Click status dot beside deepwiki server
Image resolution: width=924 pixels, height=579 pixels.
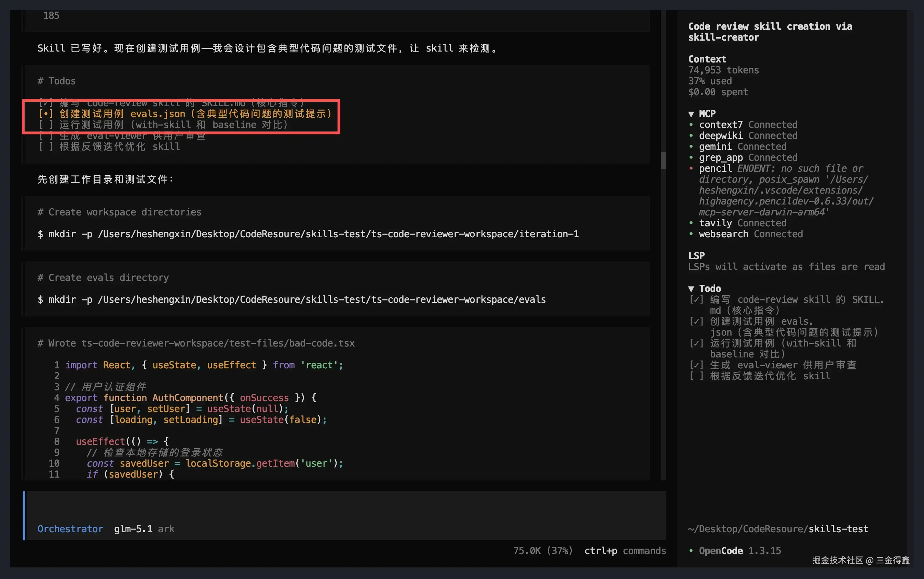691,136
